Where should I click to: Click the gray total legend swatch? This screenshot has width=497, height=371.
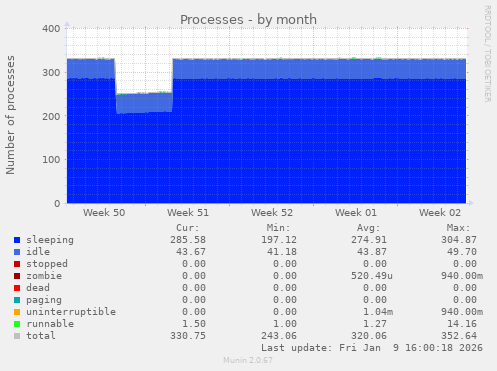pos(17,336)
